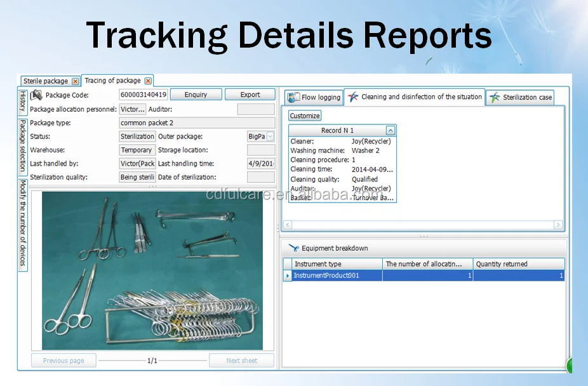The image size is (588, 386).
Task: Click the package icon beside Package Code
Action: (x=37, y=95)
